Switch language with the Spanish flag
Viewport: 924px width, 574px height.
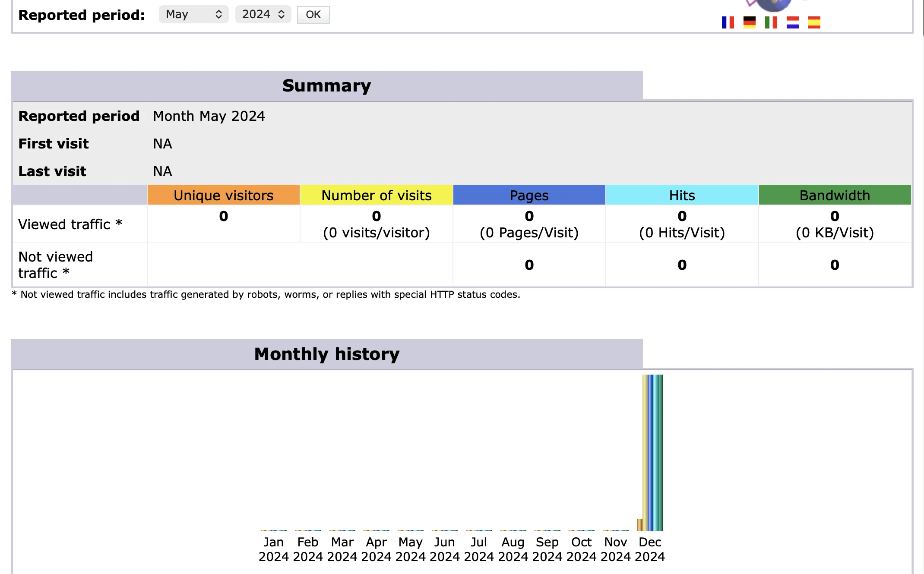tap(814, 22)
